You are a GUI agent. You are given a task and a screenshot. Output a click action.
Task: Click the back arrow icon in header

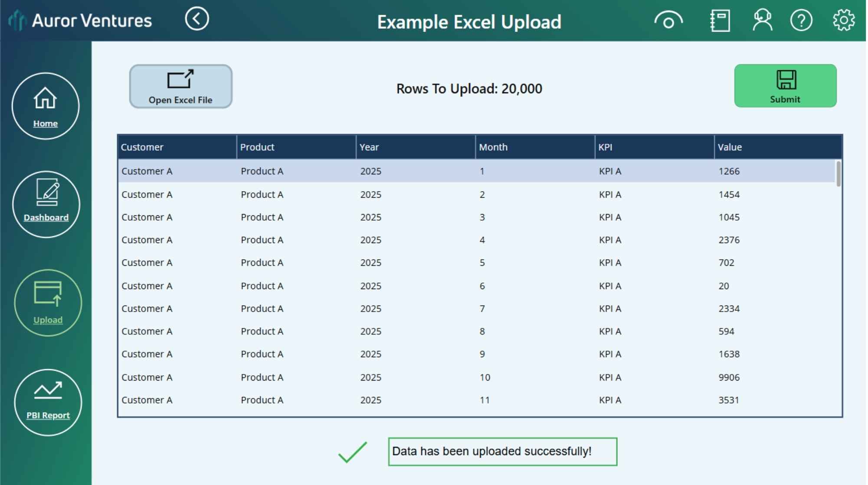(197, 19)
